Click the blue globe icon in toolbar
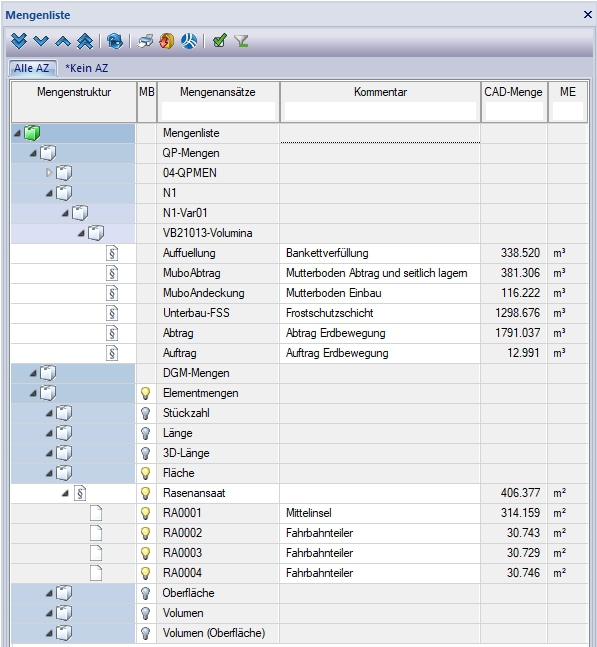The width and height of the screenshot is (597, 647). pyautogui.click(x=189, y=41)
